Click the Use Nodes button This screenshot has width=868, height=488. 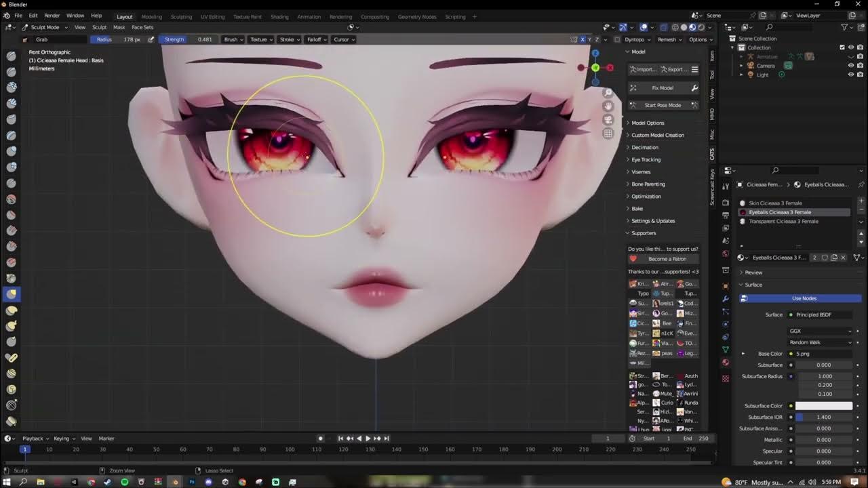pyautogui.click(x=800, y=298)
